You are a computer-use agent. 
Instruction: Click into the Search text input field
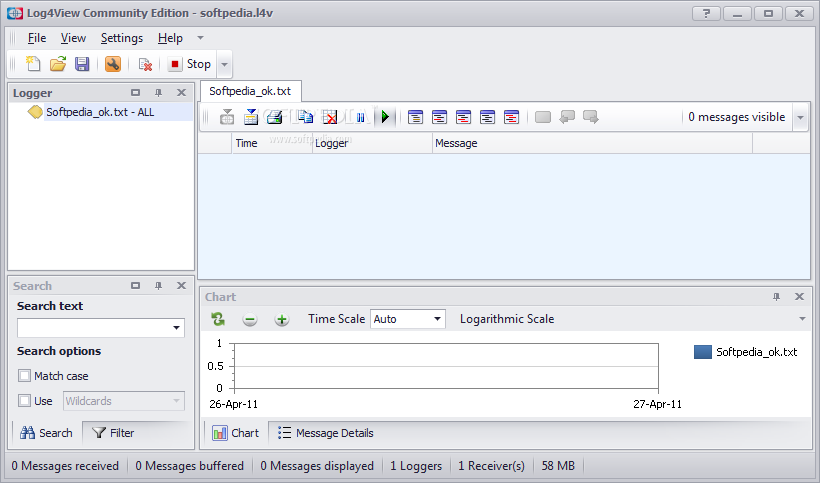click(93, 328)
